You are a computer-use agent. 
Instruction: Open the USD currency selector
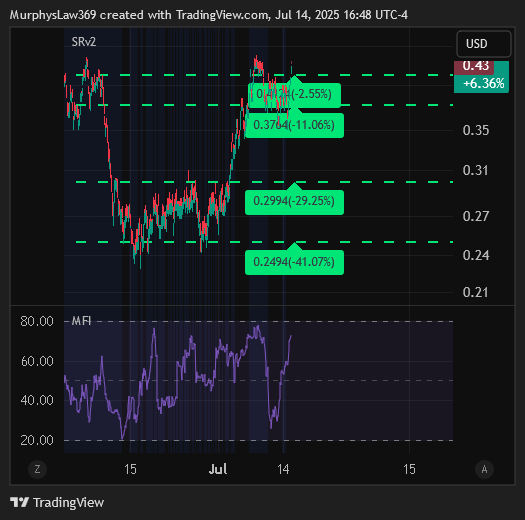484,44
